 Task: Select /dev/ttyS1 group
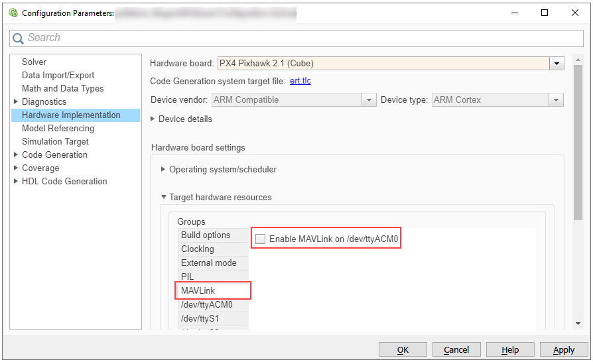point(214,319)
